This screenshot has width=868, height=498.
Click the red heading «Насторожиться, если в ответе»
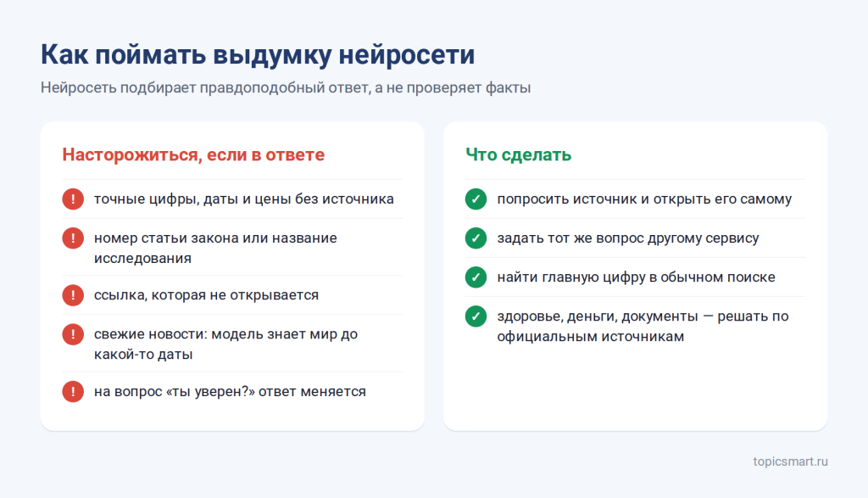tap(193, 154)
